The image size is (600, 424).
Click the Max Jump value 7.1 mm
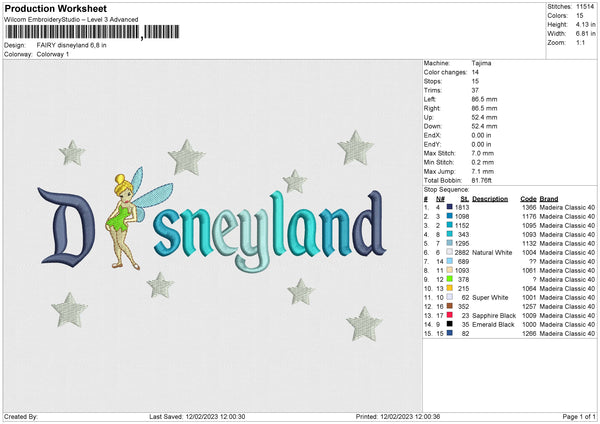(483, 171)
